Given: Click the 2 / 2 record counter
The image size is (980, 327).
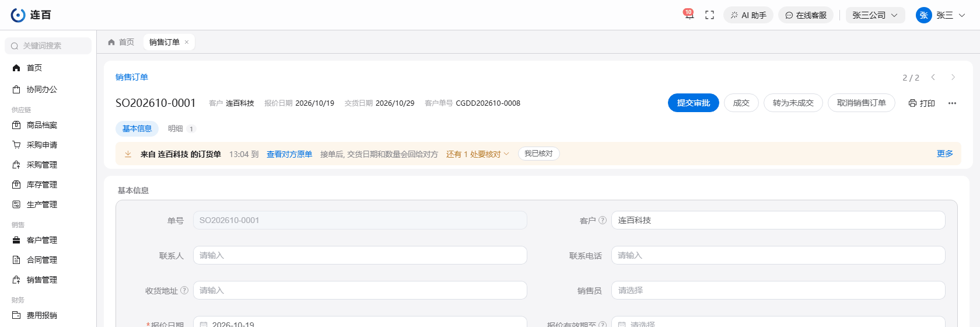Looking at the screenshot, I should 911,78.
